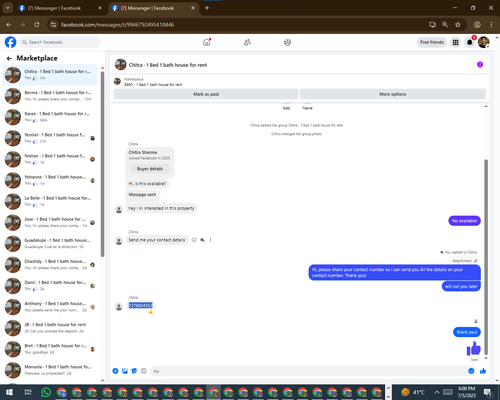Open the Facebook menu grid icon

pos(455,42)
